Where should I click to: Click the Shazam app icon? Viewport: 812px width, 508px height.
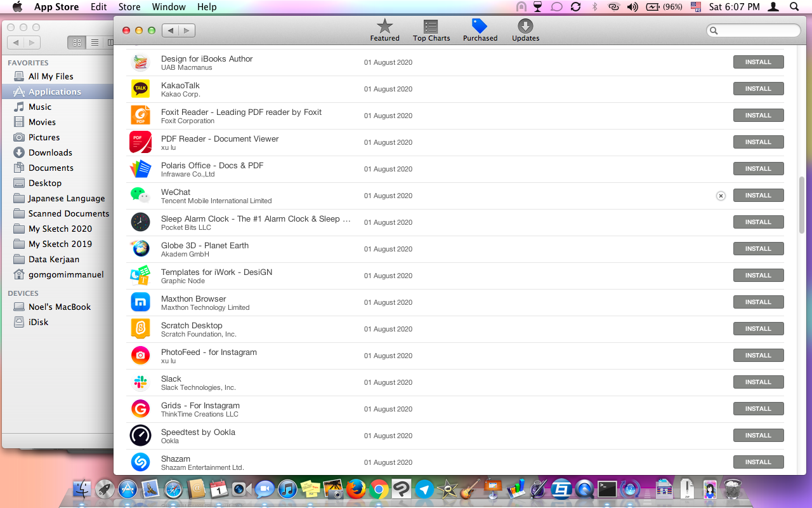pyautogui.click(x=140, y=462)
